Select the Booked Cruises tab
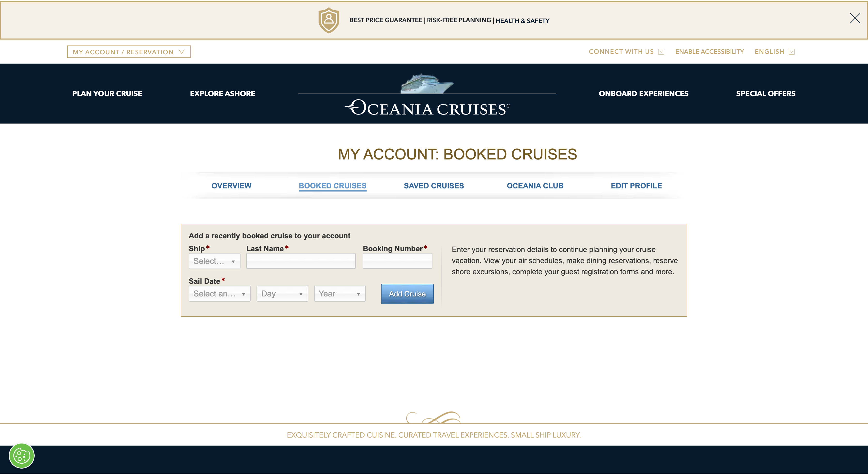Image resolution: width=868 pixels, height=474 pixels. point(332,186)
